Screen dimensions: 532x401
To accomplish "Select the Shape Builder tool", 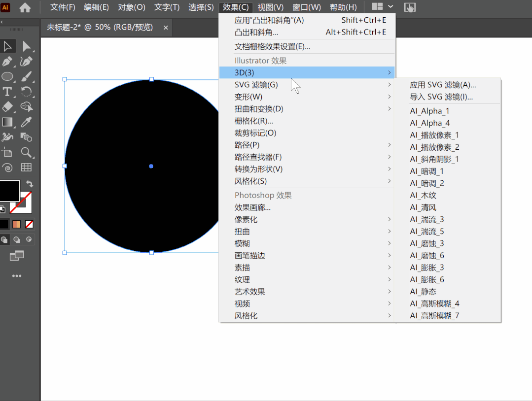I will pos(26,107).
